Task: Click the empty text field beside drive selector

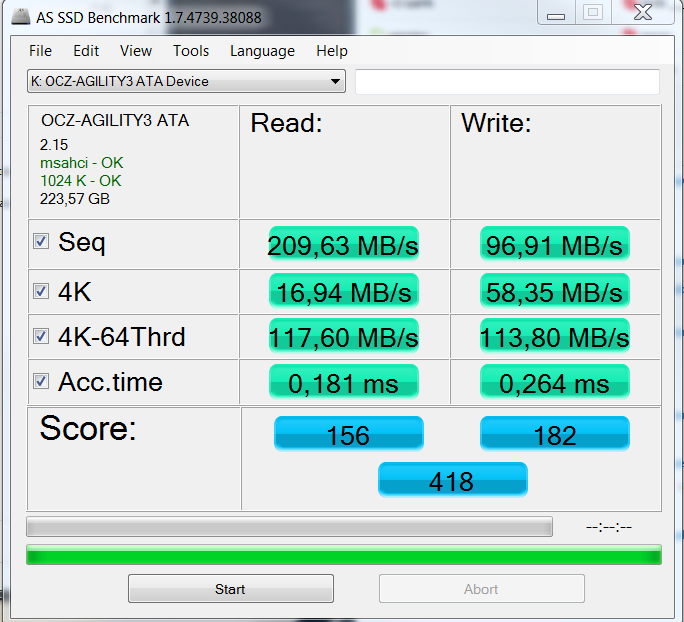Action: coord(507,82)
